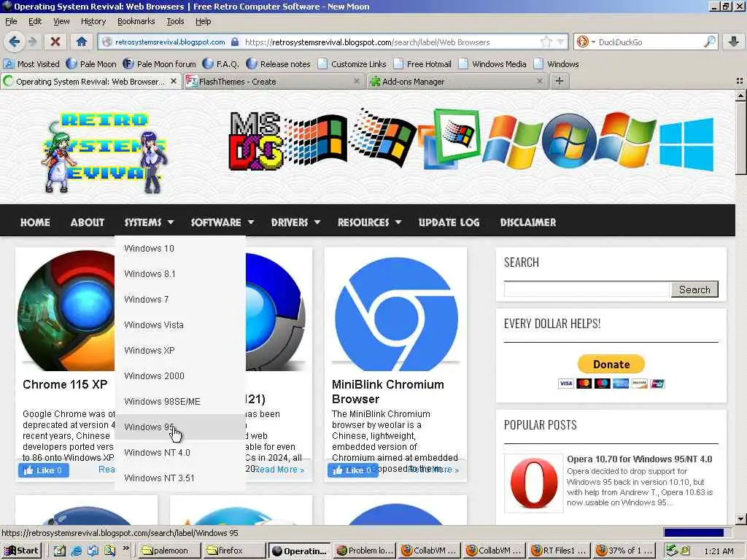The width and height of the screenshot is (747, 560).
Task: Open a new tab with plus button
Action: [560, 82]
